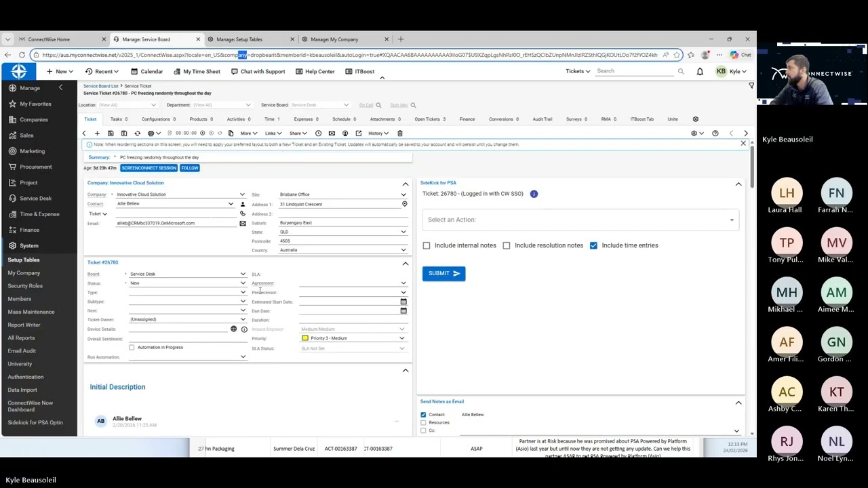Open Setup Tables in sidebar
868x488 pixels.
24,260
